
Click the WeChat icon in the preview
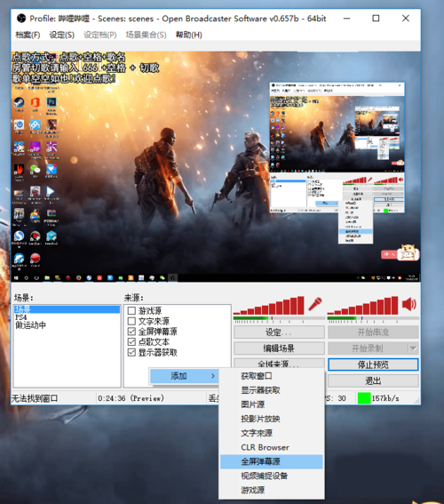[x=35, y=169]
